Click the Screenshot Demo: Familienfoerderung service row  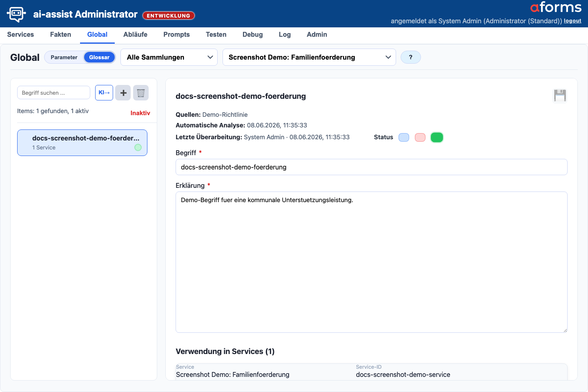pos(371,372)
